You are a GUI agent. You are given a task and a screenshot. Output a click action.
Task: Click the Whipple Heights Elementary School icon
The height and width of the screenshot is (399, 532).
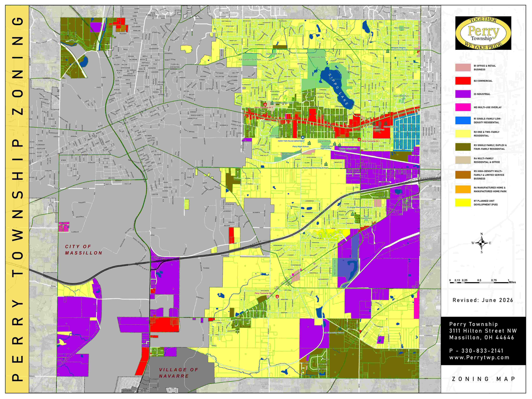coord(388,51)
